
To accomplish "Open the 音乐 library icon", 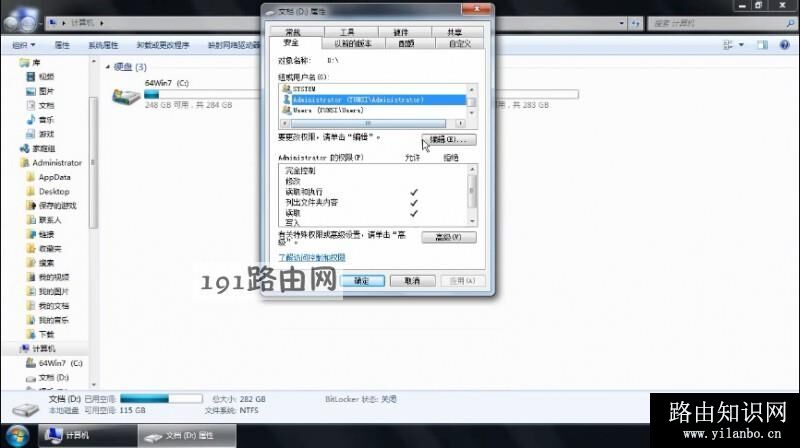I will tap(31, 119).
